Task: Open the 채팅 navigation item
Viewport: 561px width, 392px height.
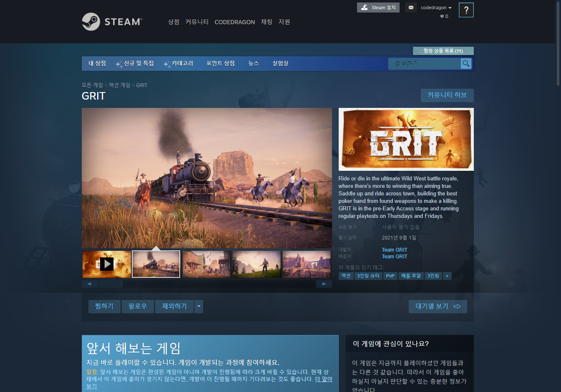Action: tap(267, 22)
